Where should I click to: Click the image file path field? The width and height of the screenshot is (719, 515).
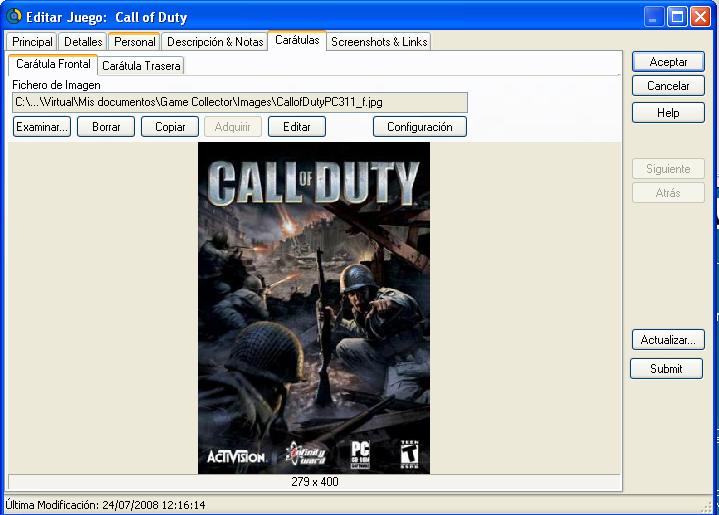[x=240, y=102]
